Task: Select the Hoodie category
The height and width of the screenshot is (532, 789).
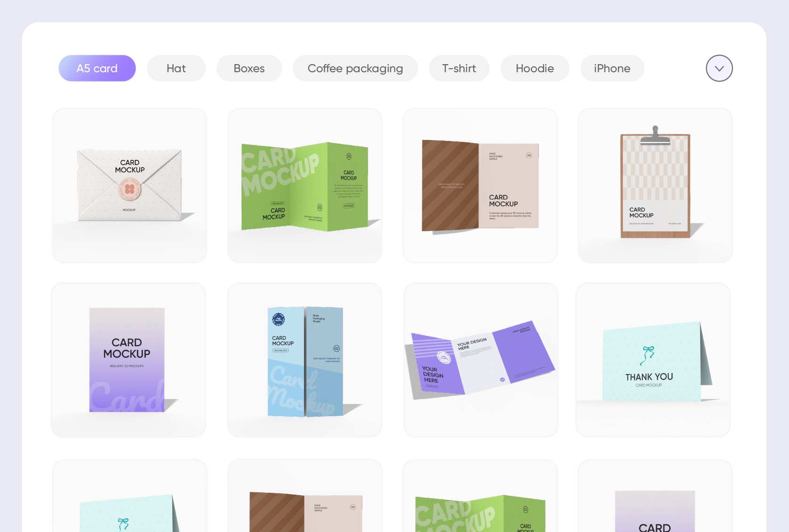Action: pos(535,68)
